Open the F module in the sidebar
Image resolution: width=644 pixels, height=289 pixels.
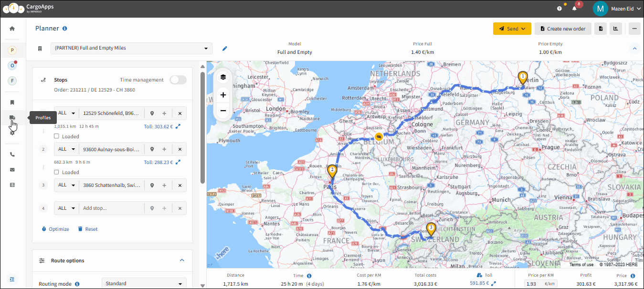coord(12,81)
